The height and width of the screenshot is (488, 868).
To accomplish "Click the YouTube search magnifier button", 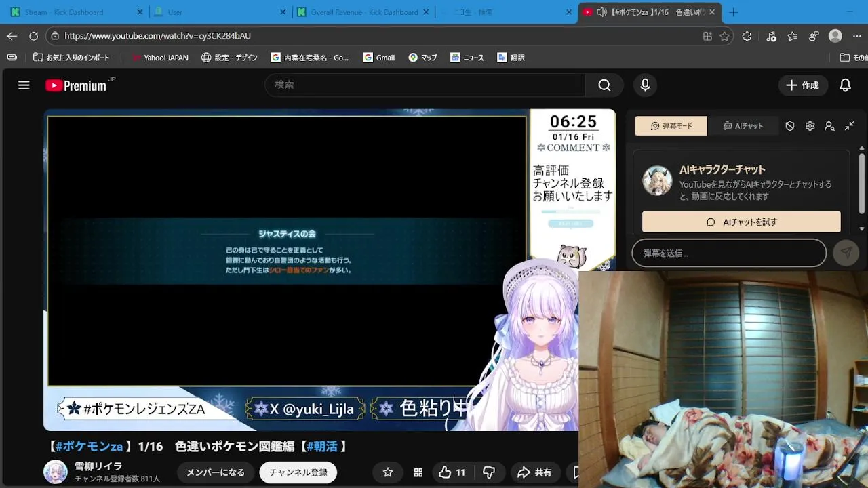I will [604, 85].
